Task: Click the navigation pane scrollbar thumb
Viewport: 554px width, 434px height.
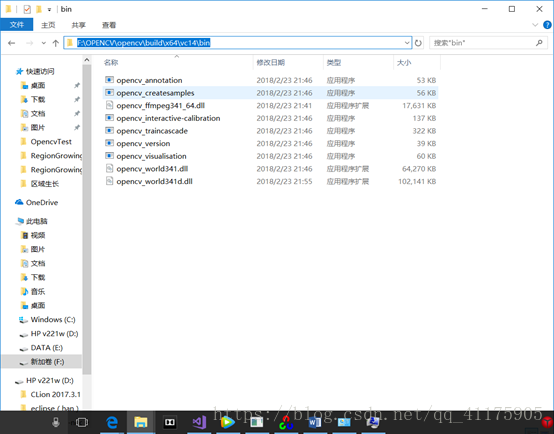Action: (x=87, y=219)
